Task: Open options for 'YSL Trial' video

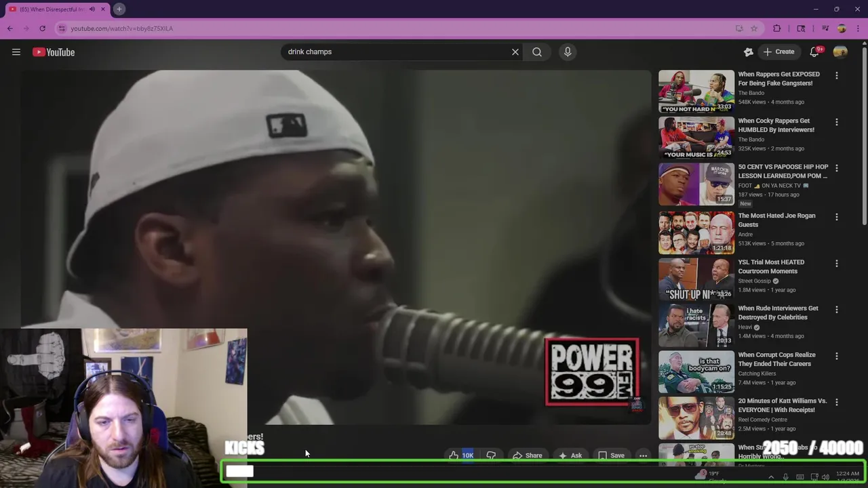Action: 836,263
